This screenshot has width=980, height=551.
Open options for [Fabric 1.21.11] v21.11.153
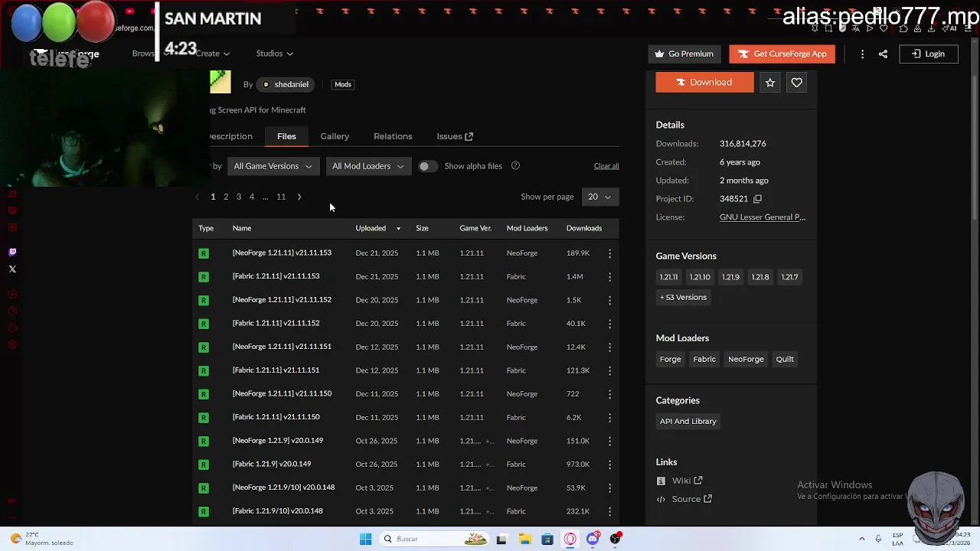(609, 276)
